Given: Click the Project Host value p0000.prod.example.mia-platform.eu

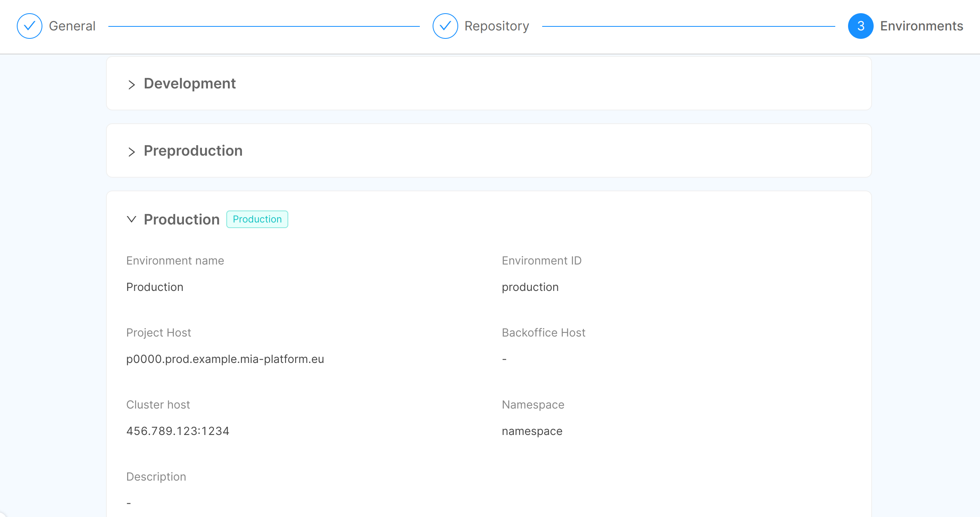Looking at the screenshot, I should click(225, 359).
